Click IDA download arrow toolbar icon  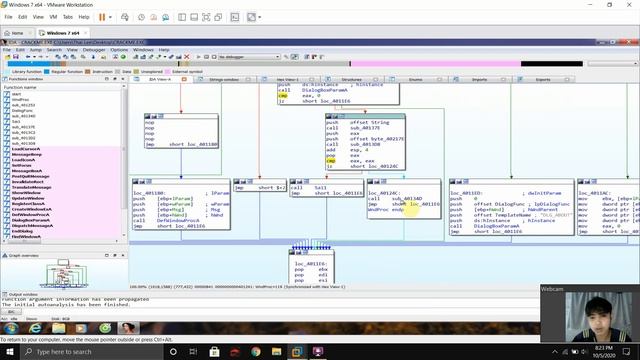click(93, 57)
